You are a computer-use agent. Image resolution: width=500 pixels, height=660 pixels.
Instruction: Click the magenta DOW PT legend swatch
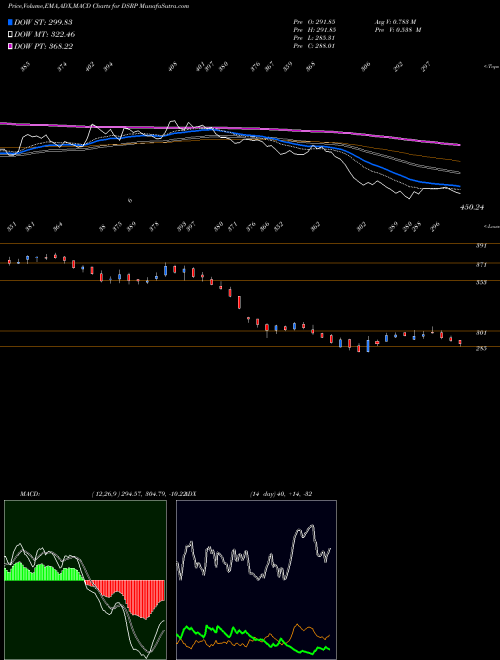click(11, 46)
